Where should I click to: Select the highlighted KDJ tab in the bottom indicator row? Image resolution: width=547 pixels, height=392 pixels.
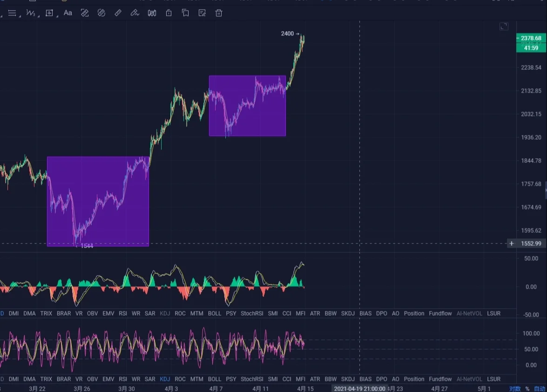(x=165, y=379)
